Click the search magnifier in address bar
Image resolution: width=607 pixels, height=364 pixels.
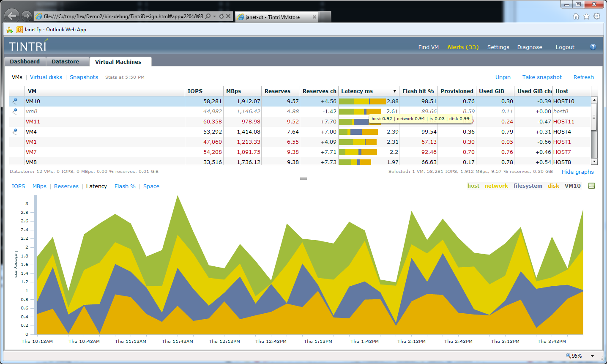point(208,16)
